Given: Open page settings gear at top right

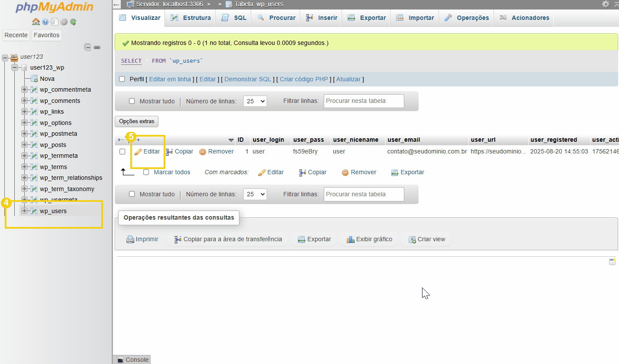Looking at the screenshot, I should [606, 4].
